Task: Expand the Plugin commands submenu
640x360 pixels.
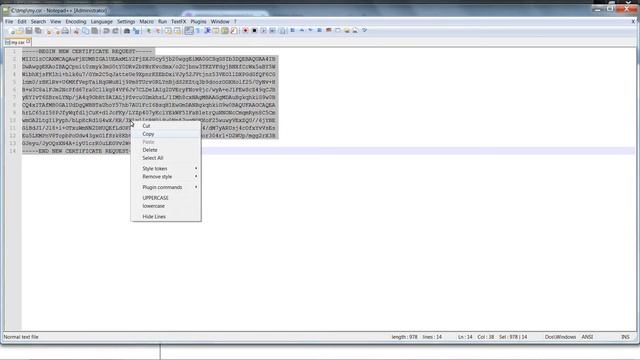Action: click(166, 187)
